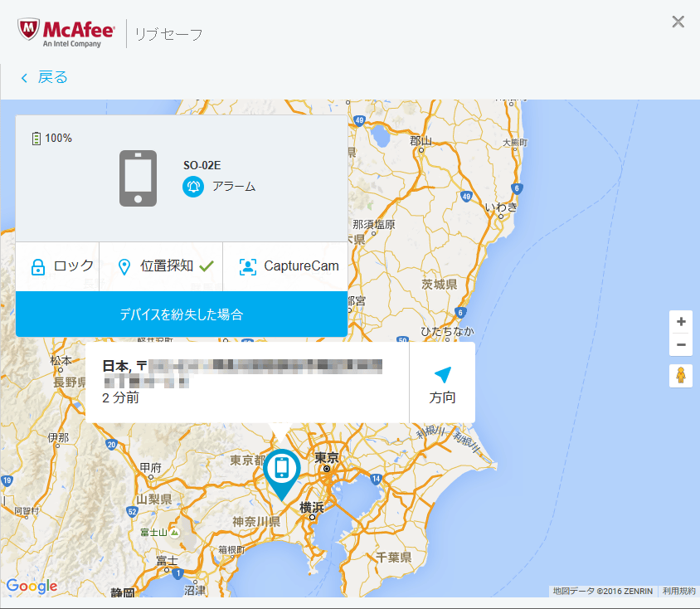Click the いわき city label on map
This screenshot has width=700, height=609.
coord(501,207)
